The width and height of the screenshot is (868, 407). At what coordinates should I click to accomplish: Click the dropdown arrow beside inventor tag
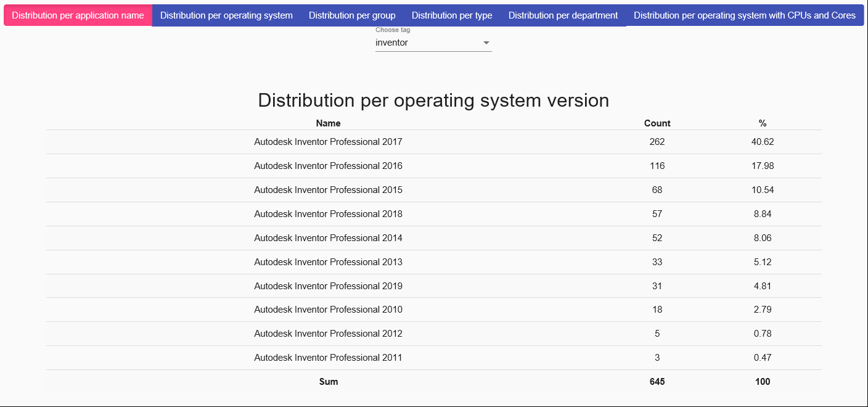(486, 43)
